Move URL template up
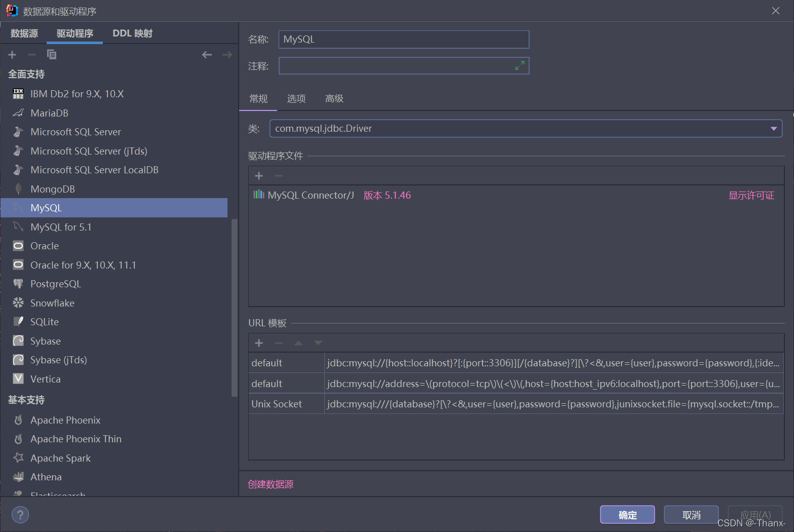 pos(298,343)
